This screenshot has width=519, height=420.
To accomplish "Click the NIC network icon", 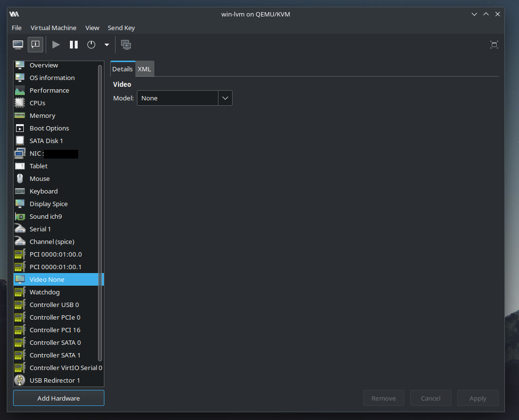I will pos(20,153).
